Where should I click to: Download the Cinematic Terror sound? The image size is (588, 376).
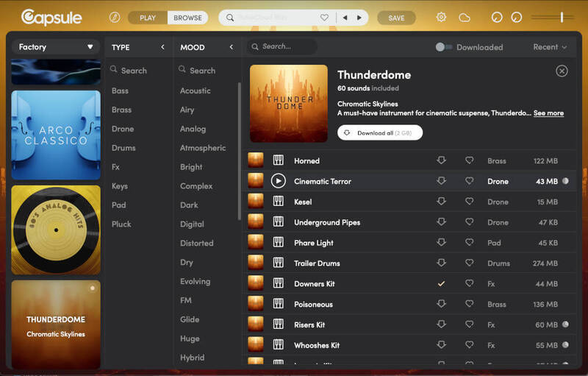pos(442,181)
